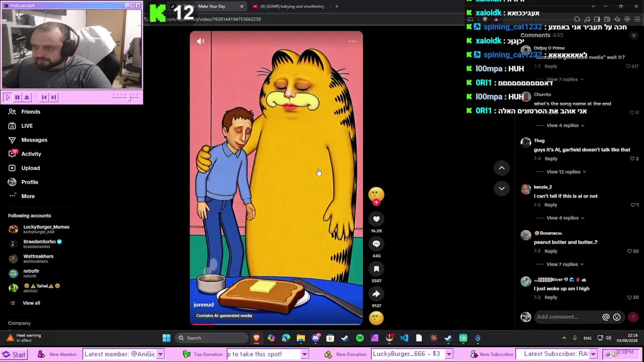
Task: Switch to the YouTube ASMR tab
Action: (x=289, y=7)
